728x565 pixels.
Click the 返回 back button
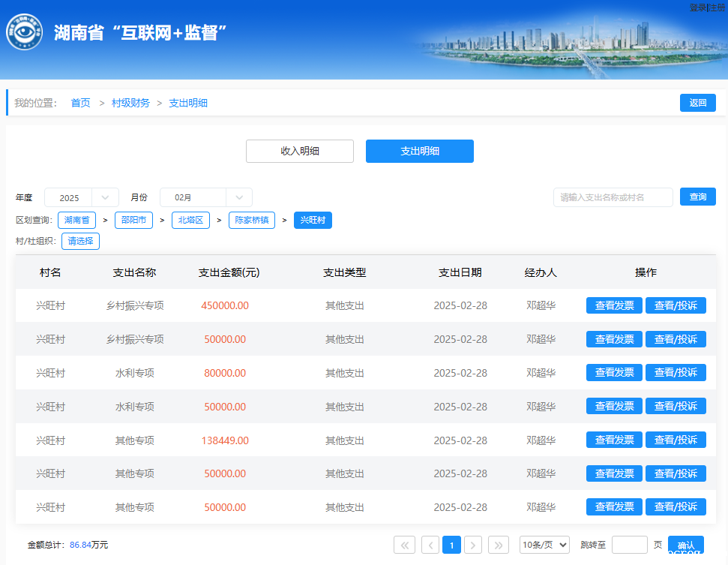click(697, 103)
